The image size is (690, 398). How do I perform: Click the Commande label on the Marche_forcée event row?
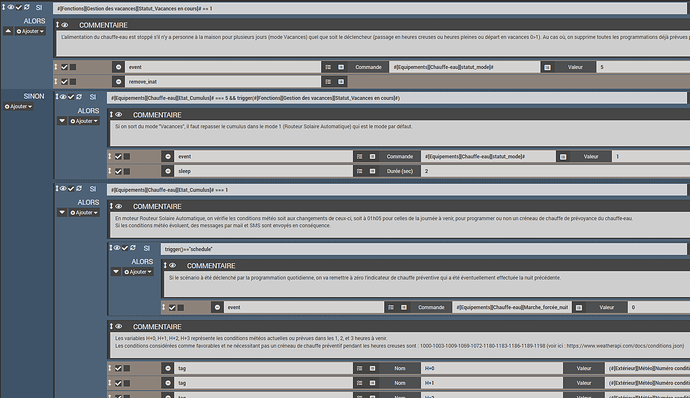[x=431, y=307]
